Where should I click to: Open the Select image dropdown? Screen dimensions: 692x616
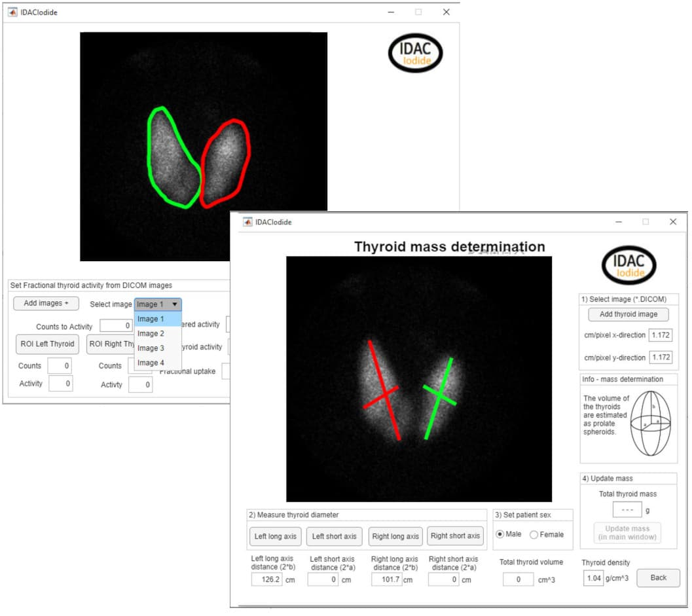pos(158,304)
